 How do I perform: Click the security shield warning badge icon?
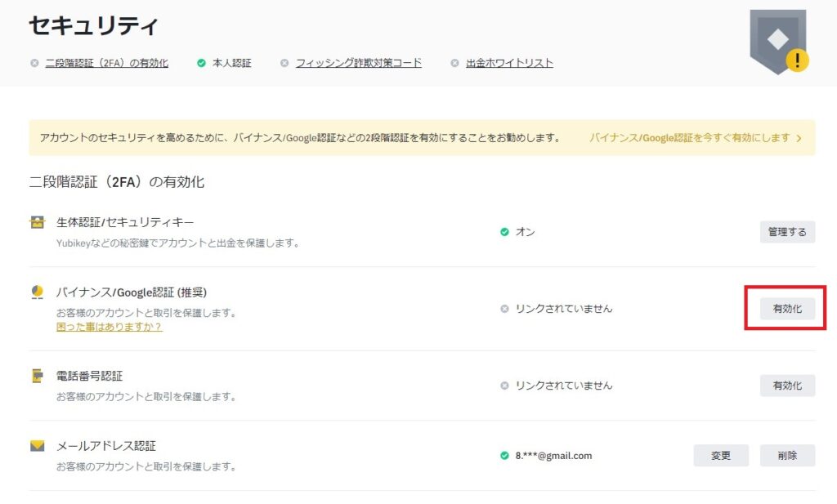click(x=779, y=42)
